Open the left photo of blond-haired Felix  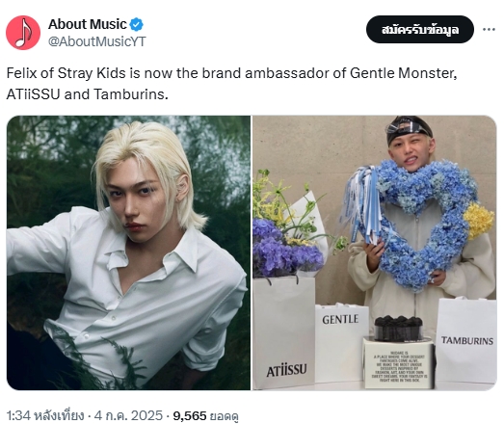[x=128, y=252]
